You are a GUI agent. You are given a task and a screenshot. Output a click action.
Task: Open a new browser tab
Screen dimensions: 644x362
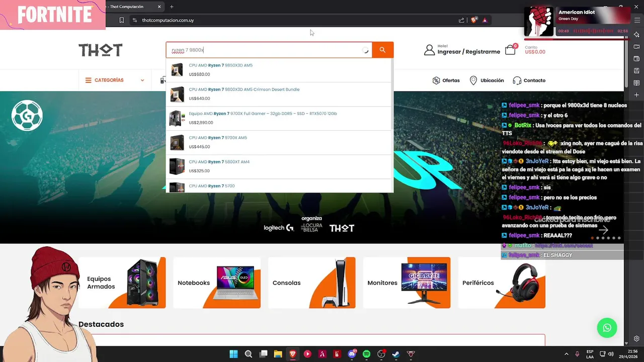click(172, 7)
